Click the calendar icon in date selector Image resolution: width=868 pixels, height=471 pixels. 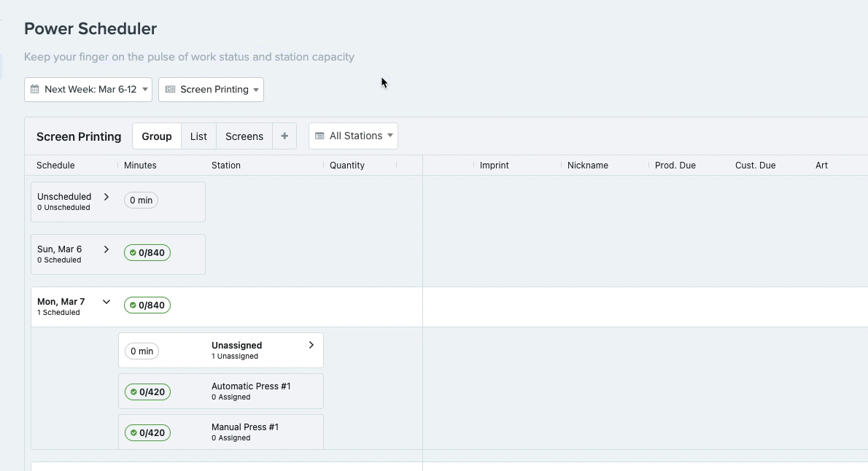coord(35,89)
